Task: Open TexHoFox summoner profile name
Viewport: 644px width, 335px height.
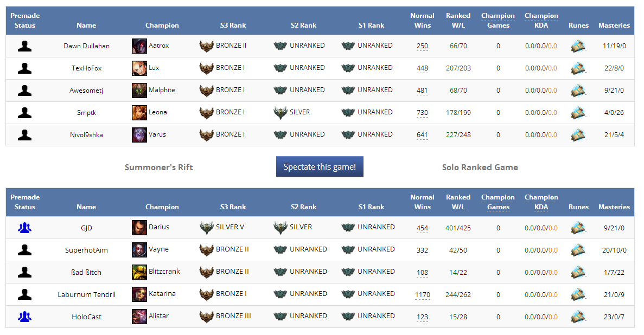Action: (86, 68)
